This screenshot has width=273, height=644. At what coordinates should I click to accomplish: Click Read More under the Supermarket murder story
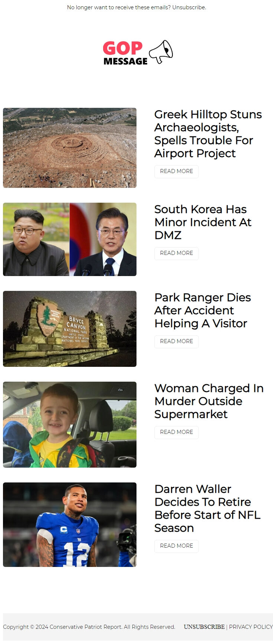[x=177, y=432]
